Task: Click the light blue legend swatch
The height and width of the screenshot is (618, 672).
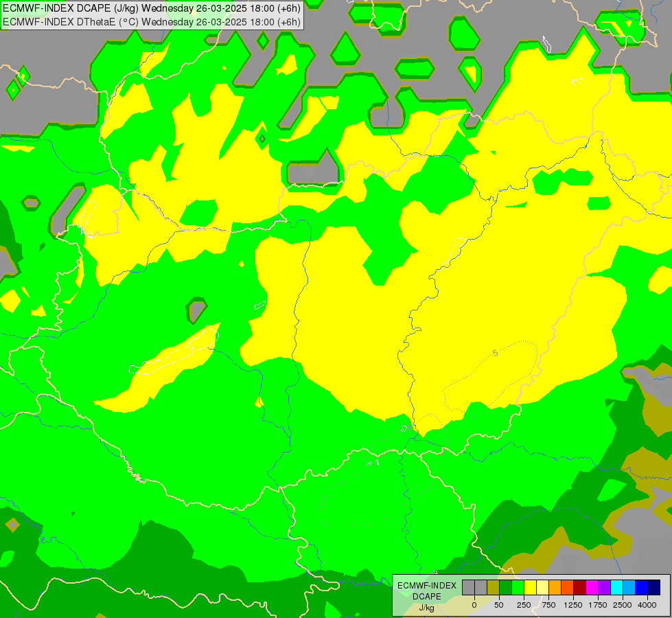Action: tap(629, 587)
